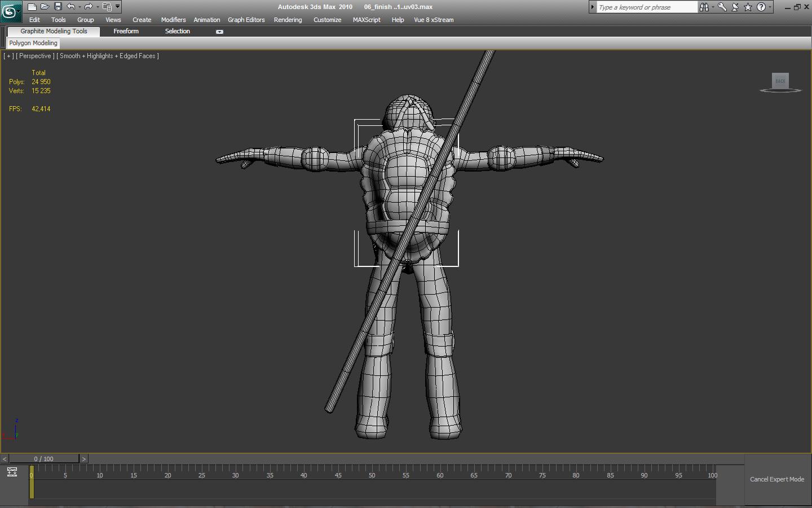Viewport: 812px width, 508px height.
Task: Click the time slider showing 0 / 100
Action: [x=44, y=459]
